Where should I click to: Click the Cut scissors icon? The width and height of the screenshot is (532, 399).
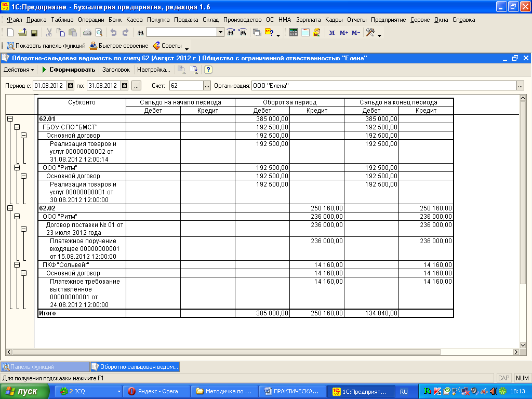point(49,33)
